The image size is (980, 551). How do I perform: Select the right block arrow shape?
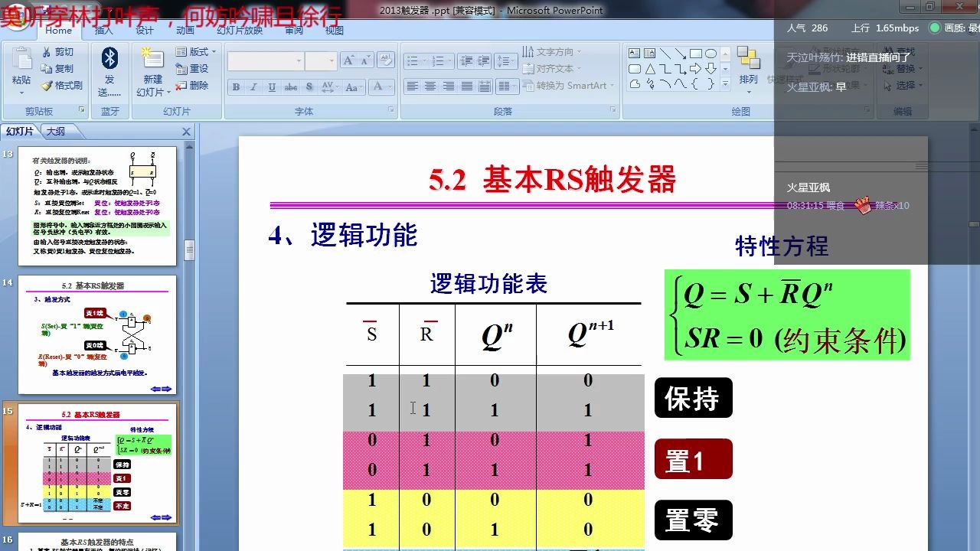(696, 69)
